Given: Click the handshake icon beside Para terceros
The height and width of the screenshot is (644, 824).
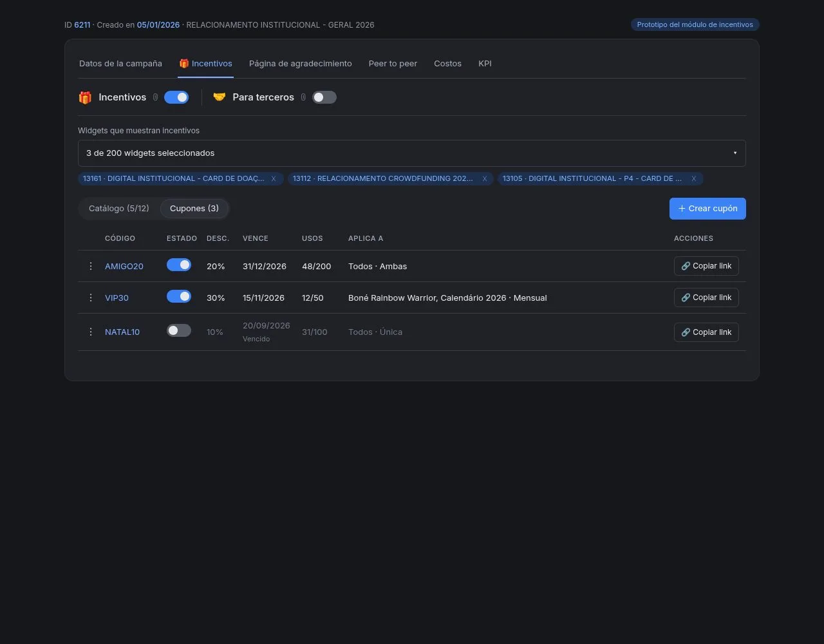Looking at the screenshot, I should (x=220, y=97).
